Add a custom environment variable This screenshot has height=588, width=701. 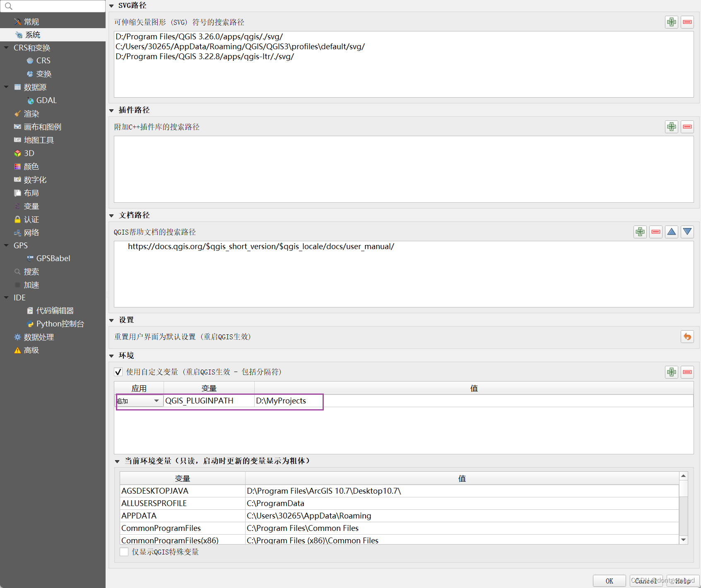tap(672, 372)
